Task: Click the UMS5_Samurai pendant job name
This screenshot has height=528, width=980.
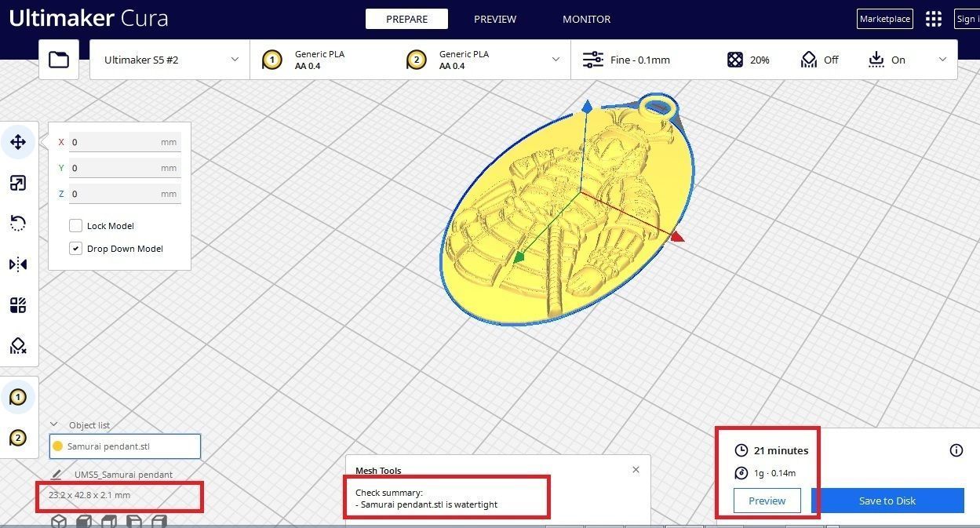Action: click(x=123, y=475)
